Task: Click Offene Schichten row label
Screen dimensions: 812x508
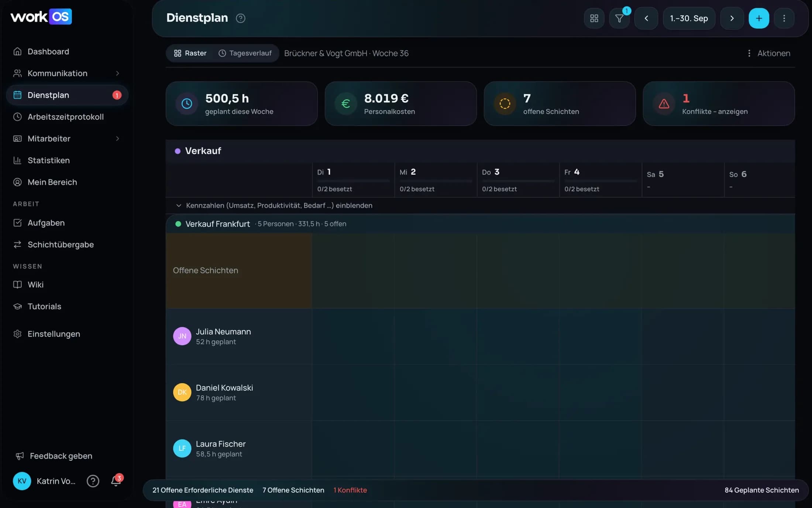Action: [205, 270]
